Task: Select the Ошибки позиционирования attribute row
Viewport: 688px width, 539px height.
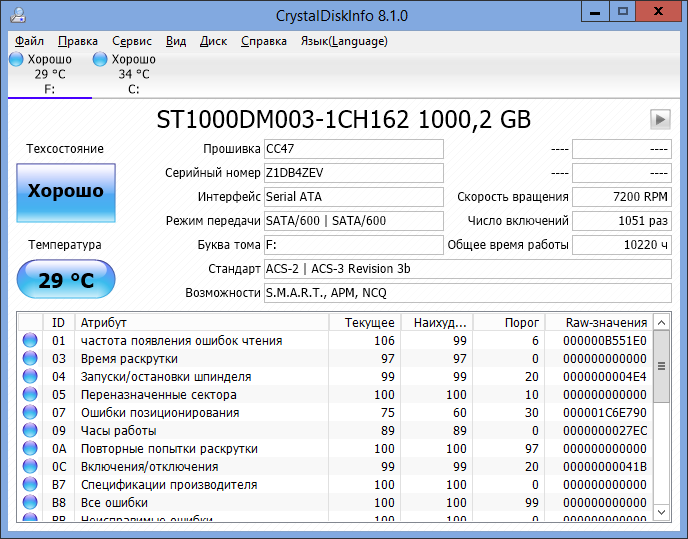Action: point(200,413)
